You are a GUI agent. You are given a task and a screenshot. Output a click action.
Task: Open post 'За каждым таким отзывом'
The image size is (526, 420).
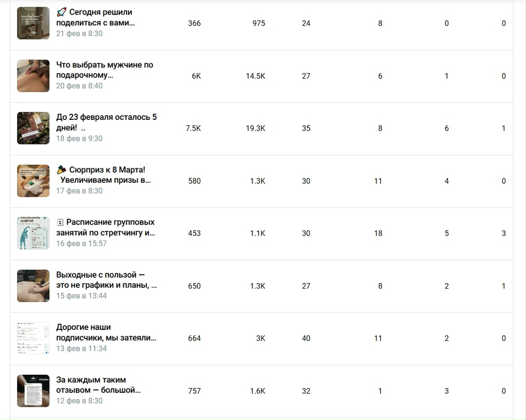coord(98,385)
